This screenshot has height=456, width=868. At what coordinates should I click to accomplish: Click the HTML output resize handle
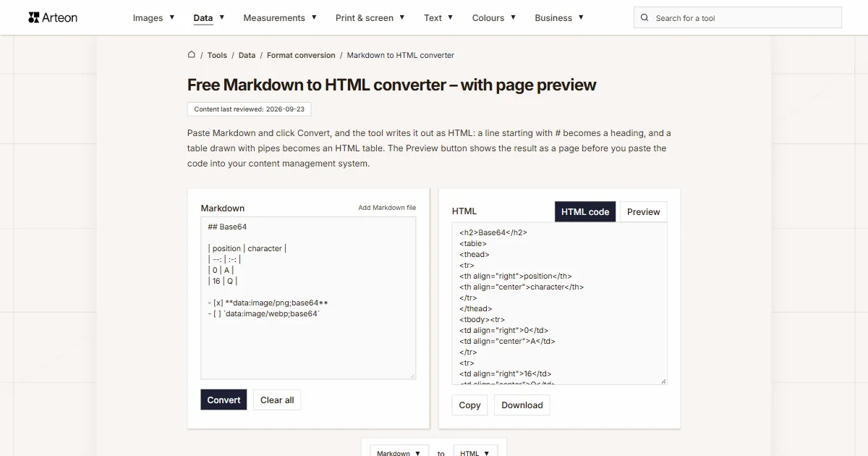coord(663,381)
